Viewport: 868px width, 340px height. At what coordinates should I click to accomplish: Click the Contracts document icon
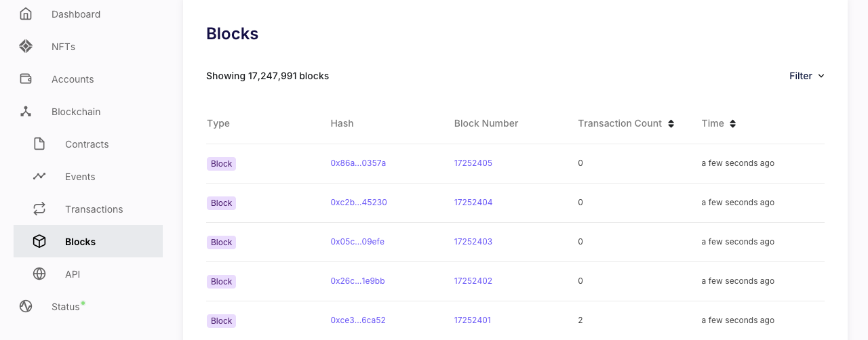pos(39,144)
